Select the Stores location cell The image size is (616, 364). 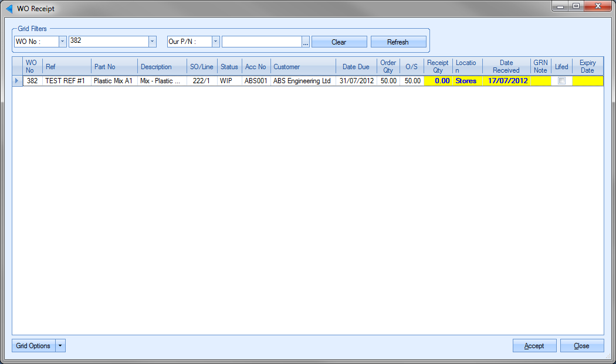click(466, 81)
